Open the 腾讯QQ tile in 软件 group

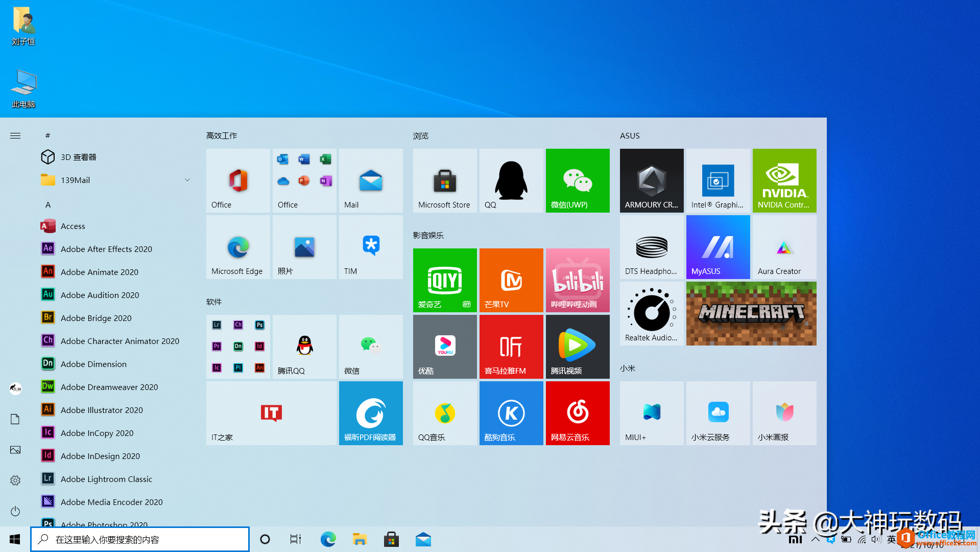(x=304, y=347)
